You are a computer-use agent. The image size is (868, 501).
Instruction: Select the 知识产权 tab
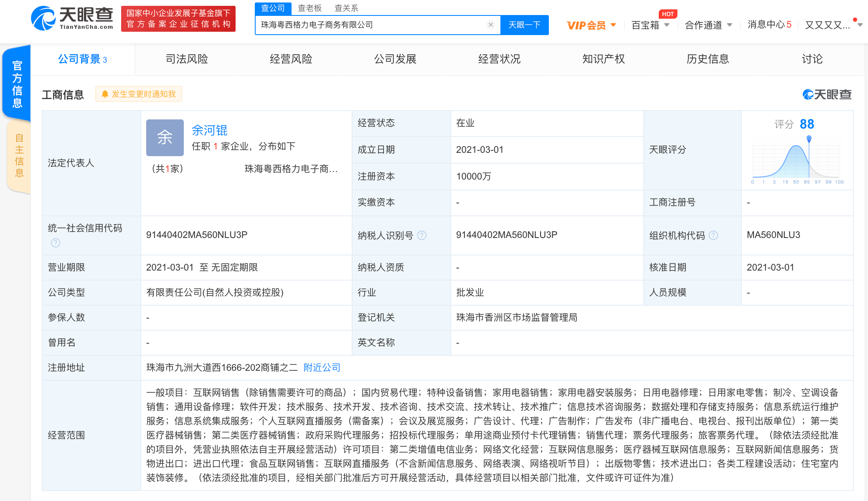604,59
